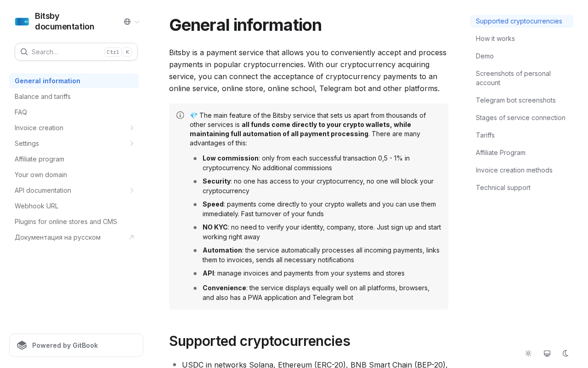The height and width of the screenshot is (368, 588).
Task: Expand the Invoice creation section
Action: pos(131,128)
